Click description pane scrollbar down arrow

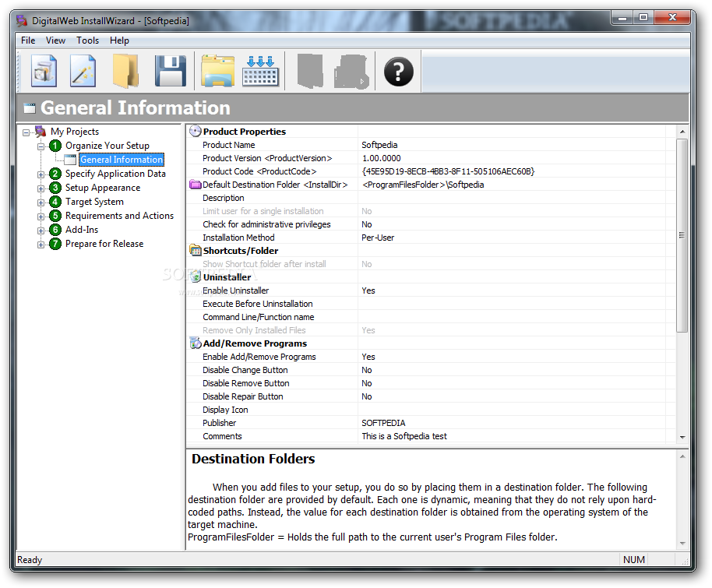[682, 544]
